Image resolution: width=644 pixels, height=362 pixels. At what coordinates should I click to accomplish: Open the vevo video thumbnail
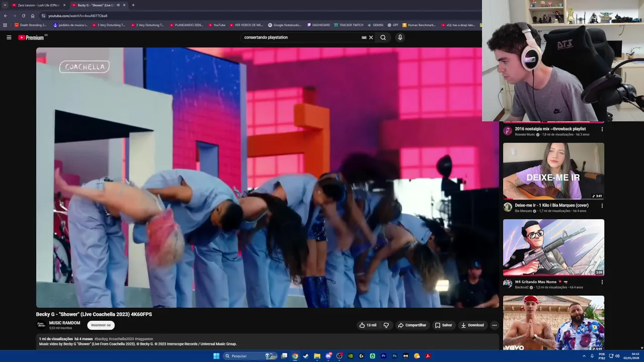tap(553, 323)
